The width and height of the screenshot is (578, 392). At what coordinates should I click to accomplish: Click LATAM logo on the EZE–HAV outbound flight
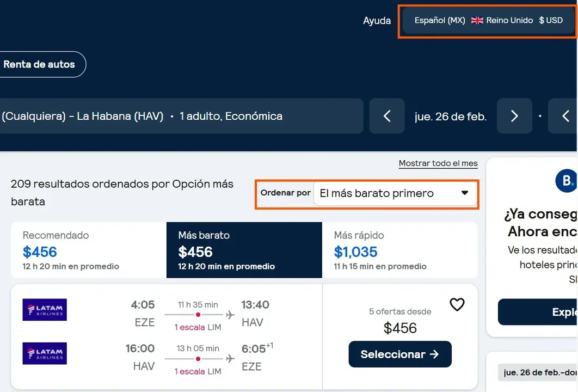(45, 310)
